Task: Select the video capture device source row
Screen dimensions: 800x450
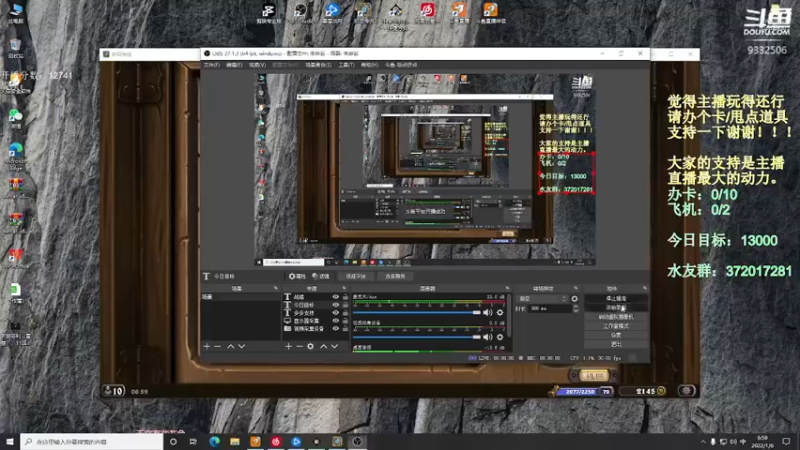Action: pyautogui.click(x=315, y=329)
